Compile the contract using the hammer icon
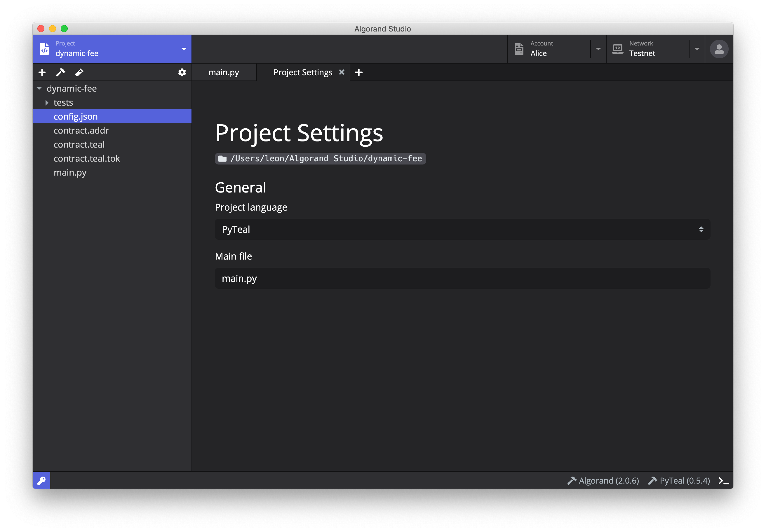 tap(60, 72)
